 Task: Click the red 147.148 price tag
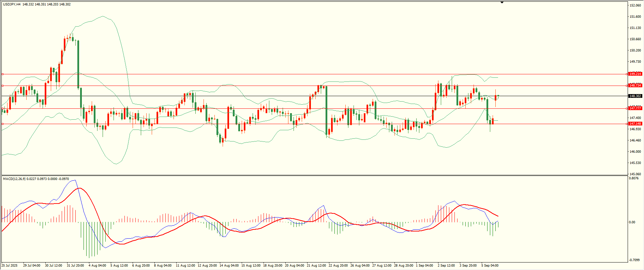point(635,124)
